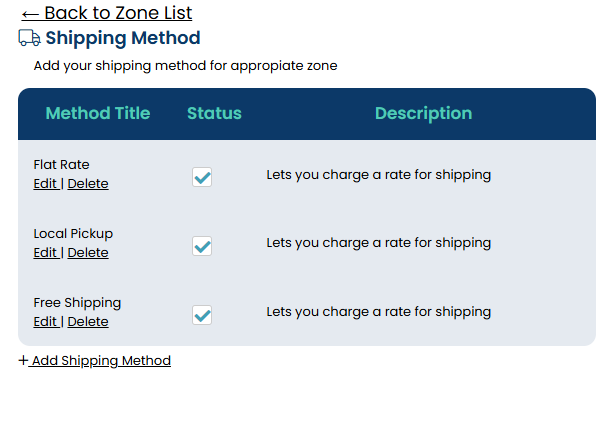Click the shipping truck icon
Image resolution: width=614 pixels, height=424 pixels.
pyautogui.click(x=29, y=38)
